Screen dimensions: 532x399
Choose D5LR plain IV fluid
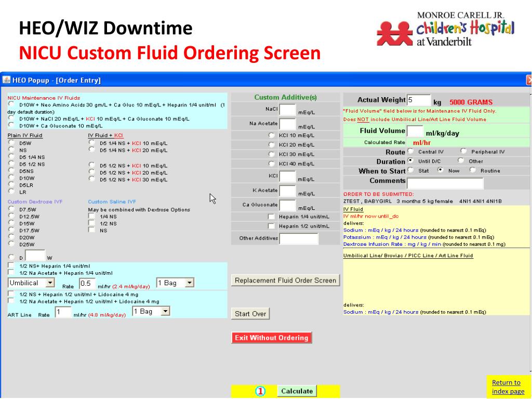11,184
